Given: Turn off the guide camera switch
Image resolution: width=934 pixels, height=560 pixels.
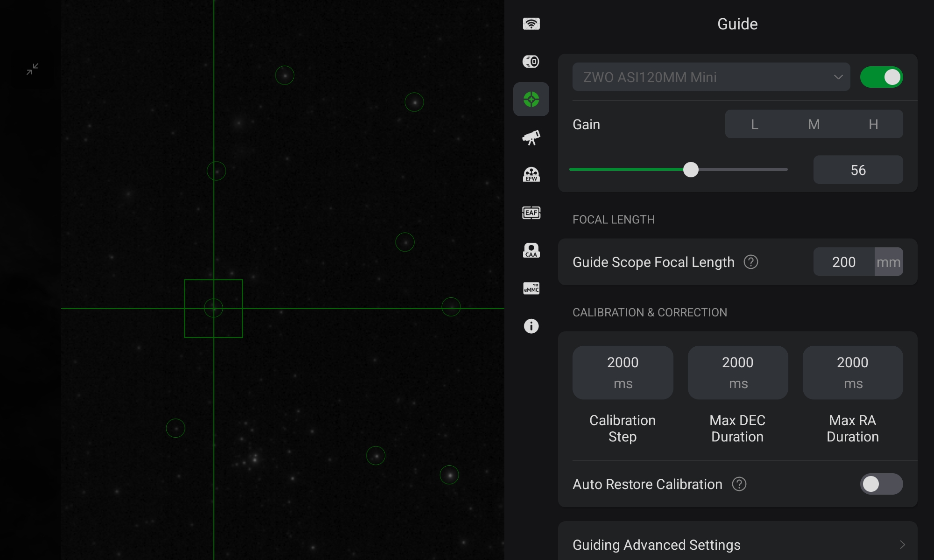Looking at the screenshot, I should click(x=881, y=77).
